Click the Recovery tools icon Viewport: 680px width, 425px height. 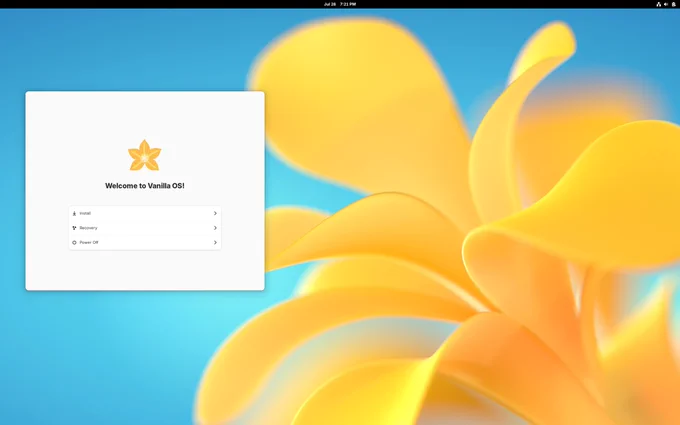pos(74,228)
